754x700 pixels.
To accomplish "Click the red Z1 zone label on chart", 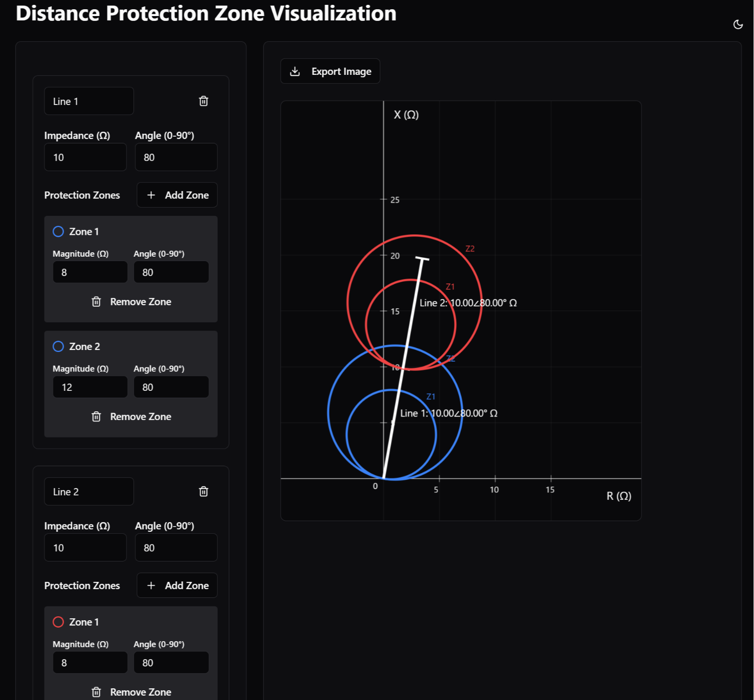I will (450, 287).
